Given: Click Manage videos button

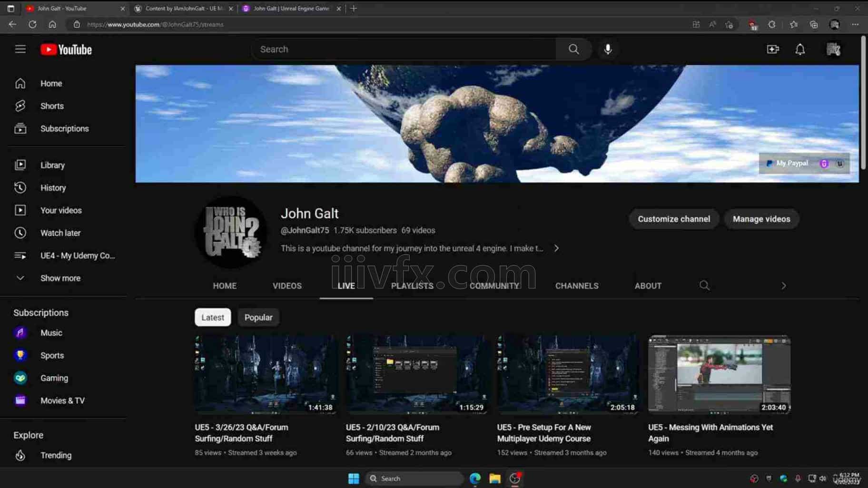Looking at the screenshot, I should (761, 219).
